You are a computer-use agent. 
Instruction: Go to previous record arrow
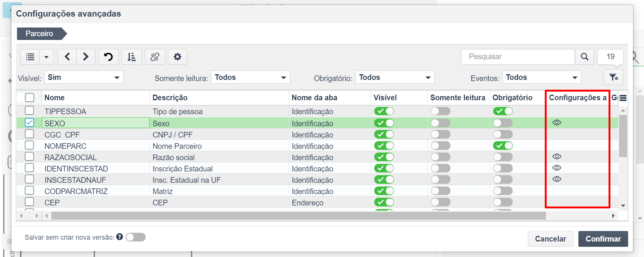67,57
